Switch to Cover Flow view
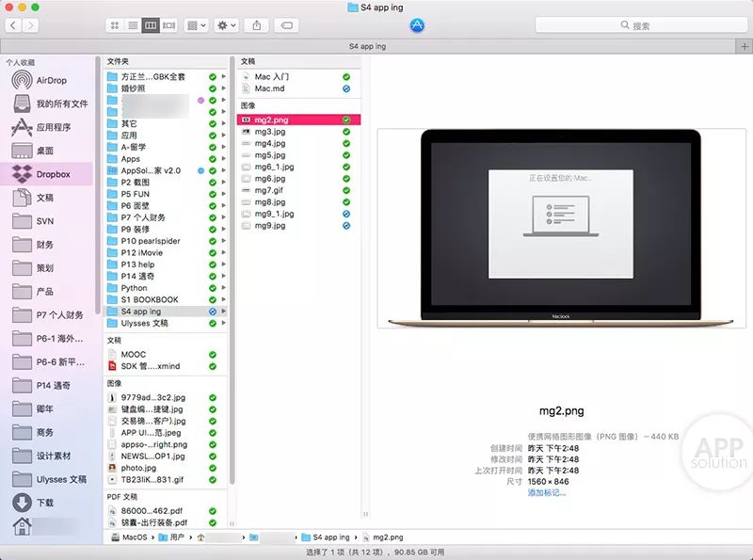Image resolution: width=753 pixels, height=560 pixels. 168,25
